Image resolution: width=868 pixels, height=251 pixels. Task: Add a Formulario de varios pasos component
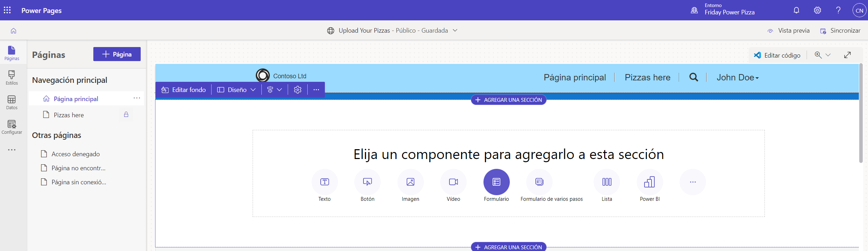pos(539,182)
